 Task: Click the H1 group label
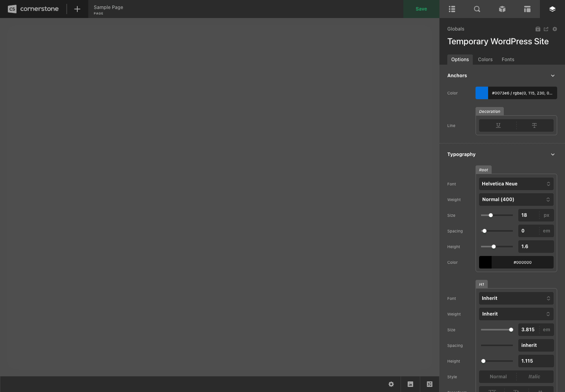[x=481, y=284]
